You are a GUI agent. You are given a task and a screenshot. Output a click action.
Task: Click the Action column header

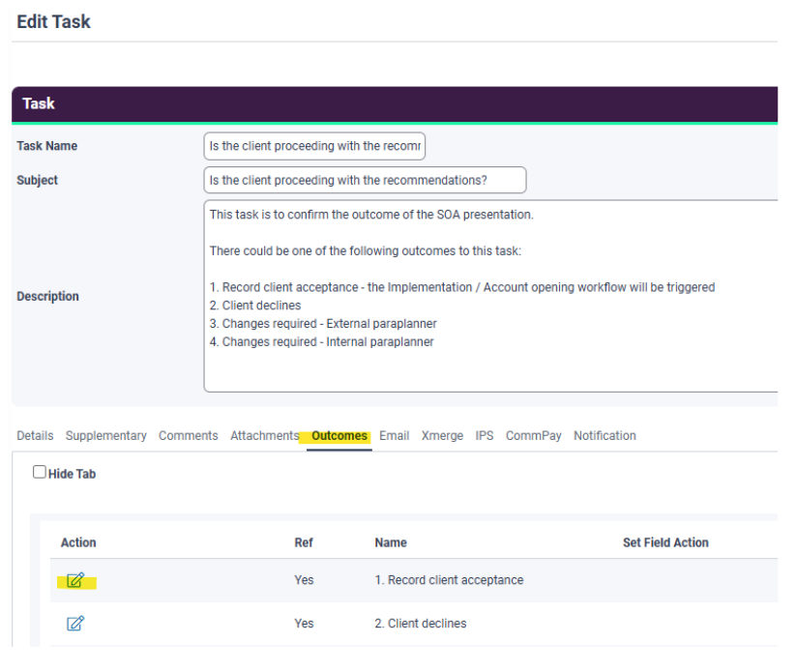point(78,542)
